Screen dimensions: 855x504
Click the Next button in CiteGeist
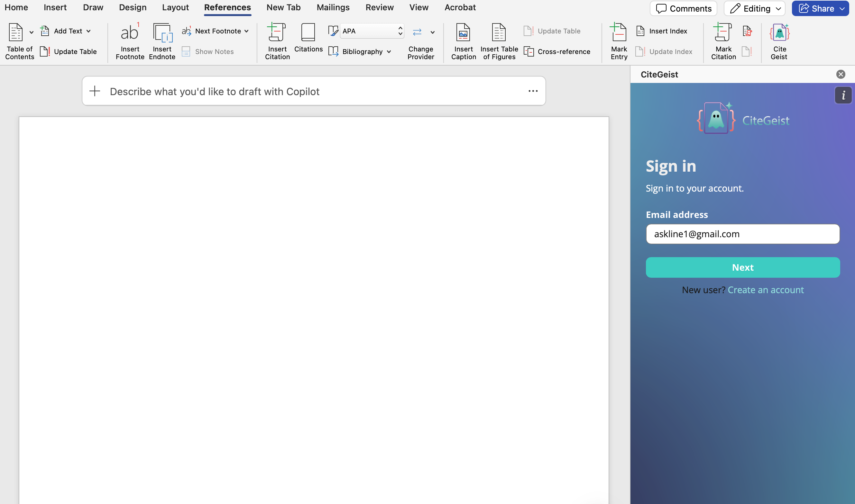pyautogui.click(x=742, y=268)
